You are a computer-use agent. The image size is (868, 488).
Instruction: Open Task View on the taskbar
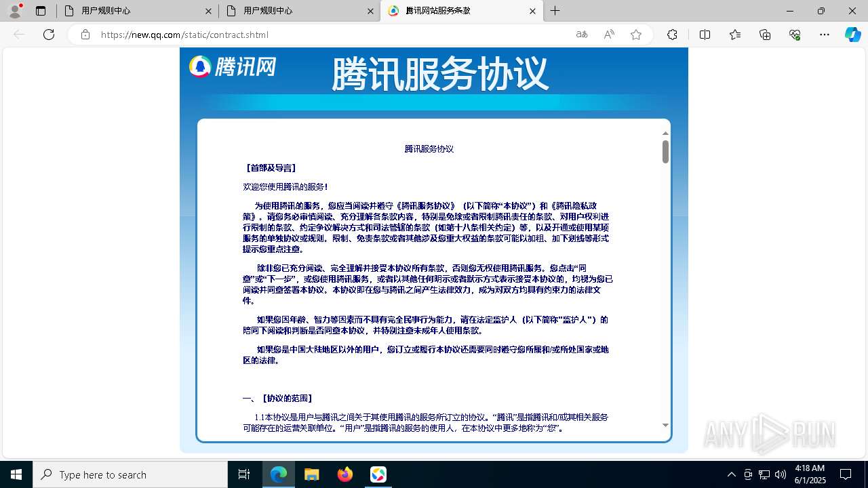(x=244, y=474)
